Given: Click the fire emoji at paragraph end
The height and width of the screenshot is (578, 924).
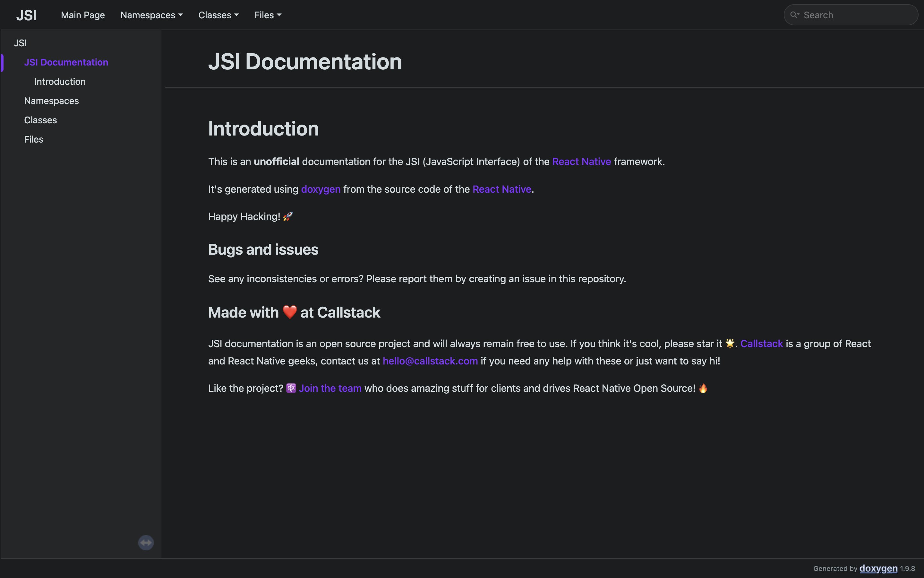Looking at the screenshot, I should click(703, 389).
